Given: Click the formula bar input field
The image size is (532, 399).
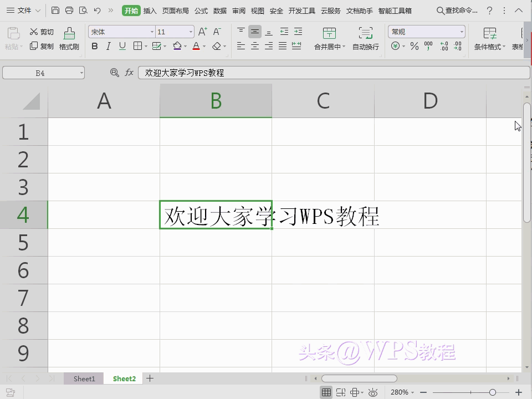Looking at the screenshot, I should pyautogui.click(x=334, y=73).
